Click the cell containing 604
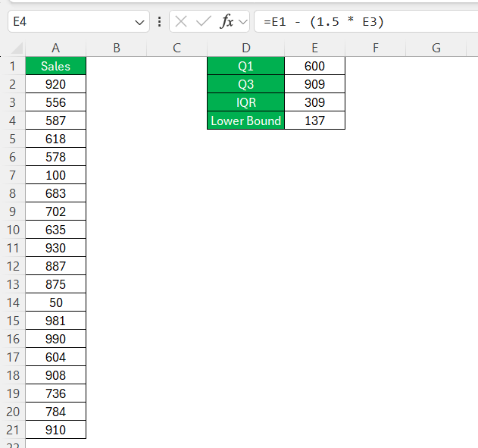This screenshot has width=478, height=448. [56, 357]
